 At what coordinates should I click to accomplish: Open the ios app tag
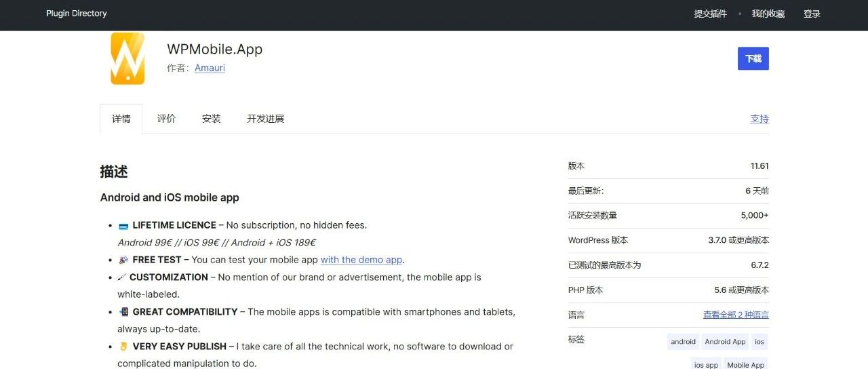[706, 364]
